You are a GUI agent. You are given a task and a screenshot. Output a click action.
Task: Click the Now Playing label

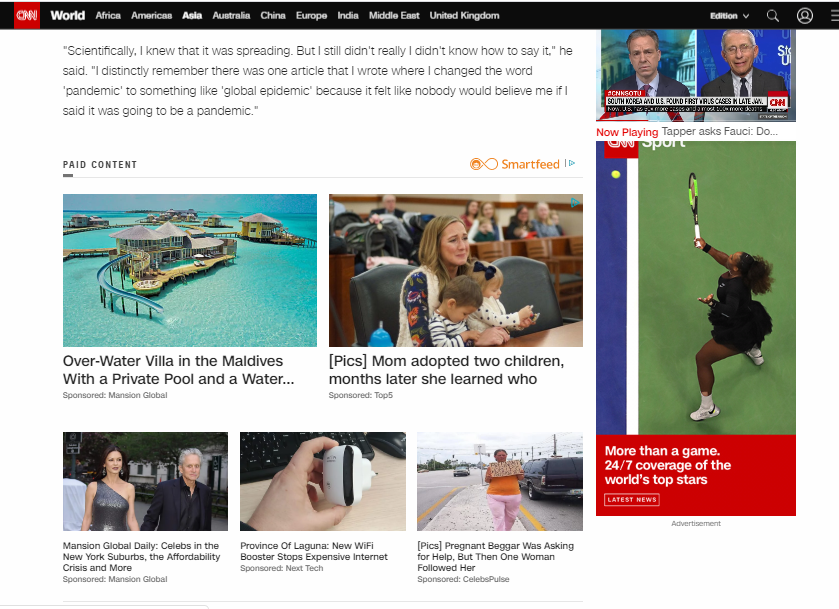627,132
